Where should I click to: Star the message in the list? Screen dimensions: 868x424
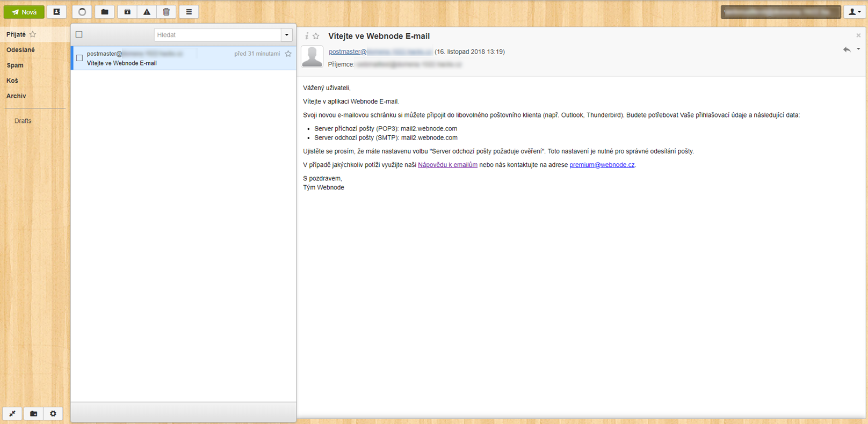(x=288, y=54)
